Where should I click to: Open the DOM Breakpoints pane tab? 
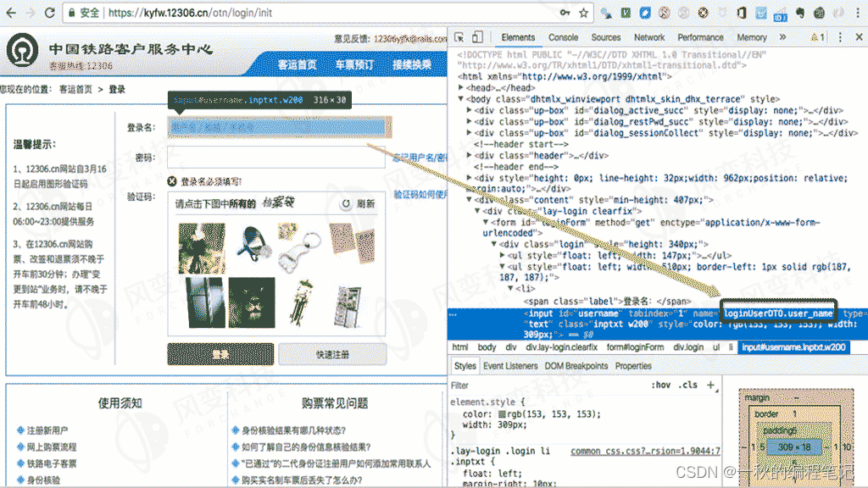(x=576, y=366)
